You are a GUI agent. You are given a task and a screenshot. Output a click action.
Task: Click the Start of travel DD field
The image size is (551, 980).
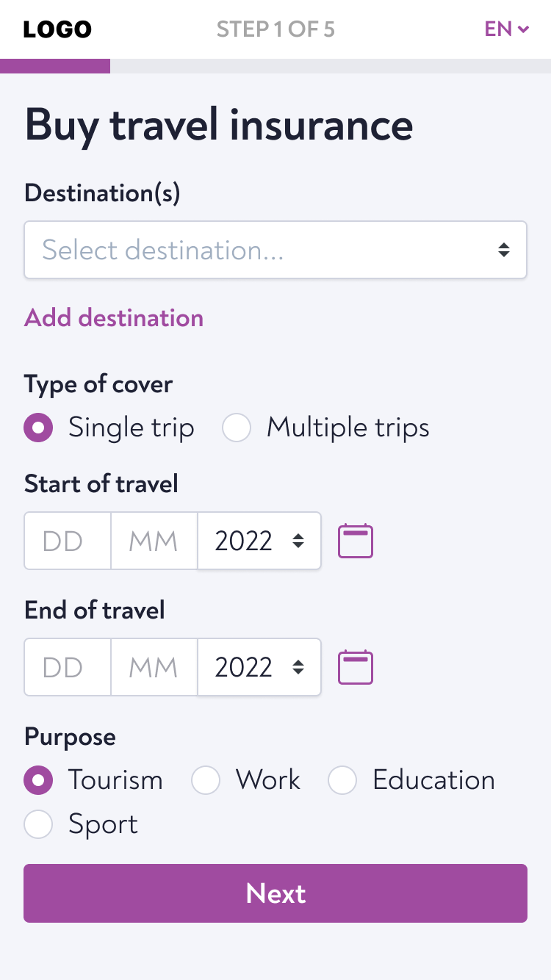tap(68, 541)
